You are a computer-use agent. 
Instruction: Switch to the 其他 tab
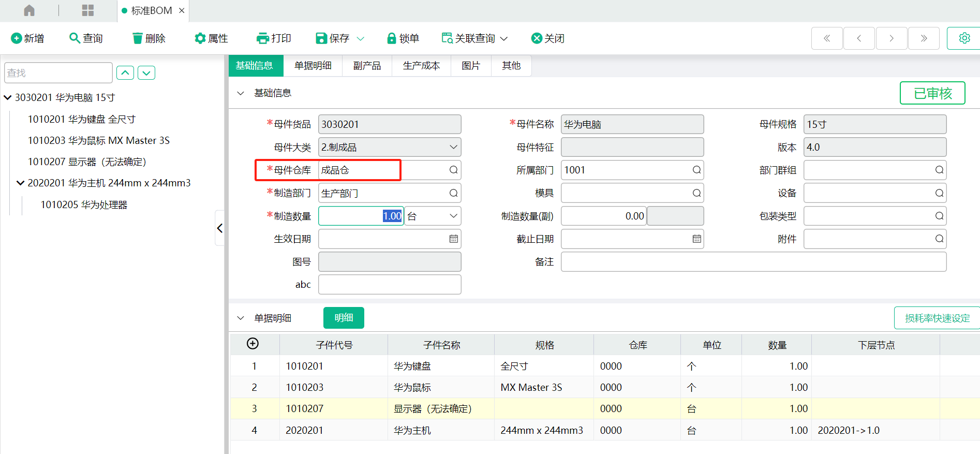click(x=511, y=66)
